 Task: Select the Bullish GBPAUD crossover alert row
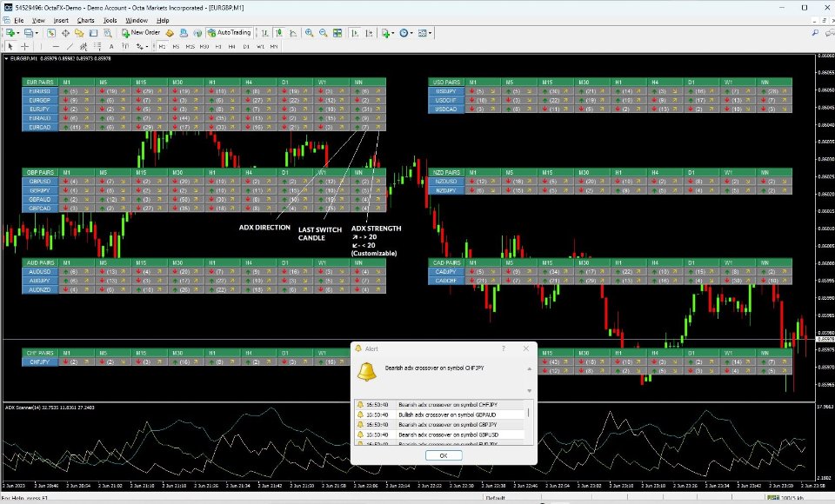coord(440,414)
